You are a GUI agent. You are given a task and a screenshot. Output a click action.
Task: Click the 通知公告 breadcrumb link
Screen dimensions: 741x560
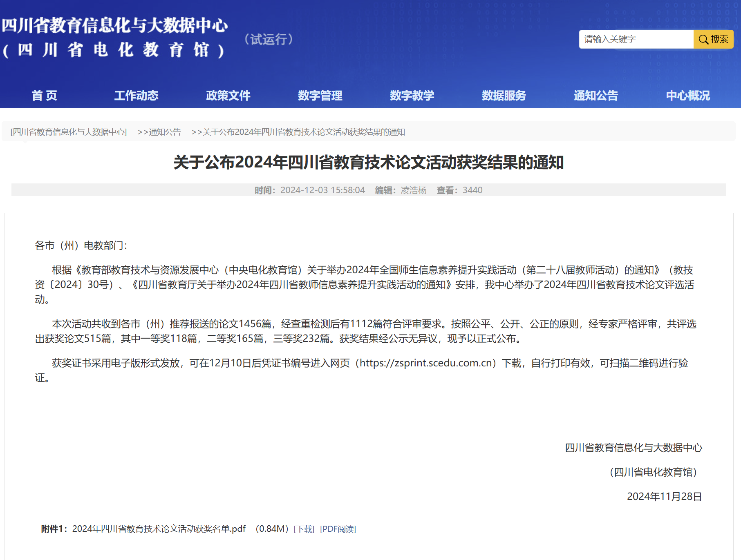(x=164, y=132)
